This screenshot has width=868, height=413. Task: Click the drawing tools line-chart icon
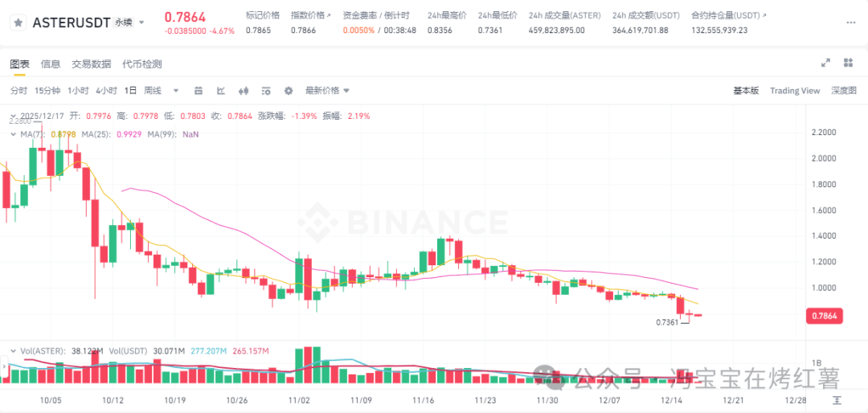(x=220, y=91)
